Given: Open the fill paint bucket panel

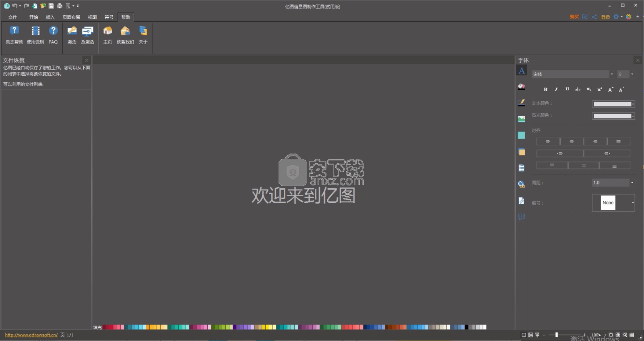Looking at the screenshot, I should point(522,86).
